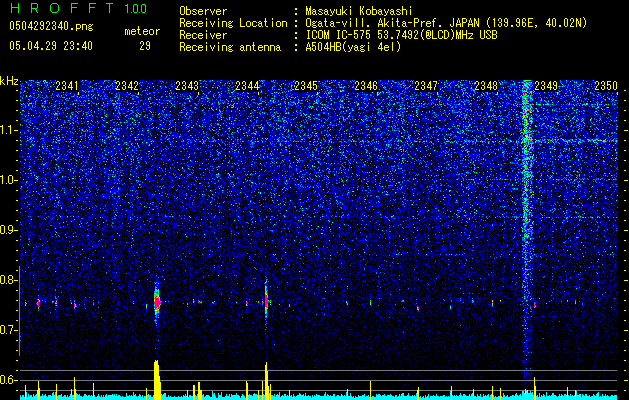
Task: Click the observer name Masayuki Kobayashi
Action: [x=359, y=11]
